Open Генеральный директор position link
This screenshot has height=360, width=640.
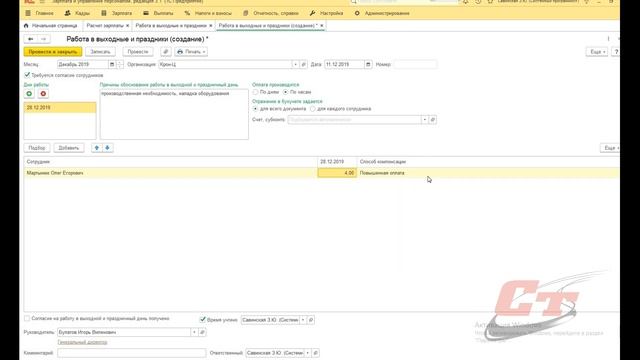(x=82, y=342)
